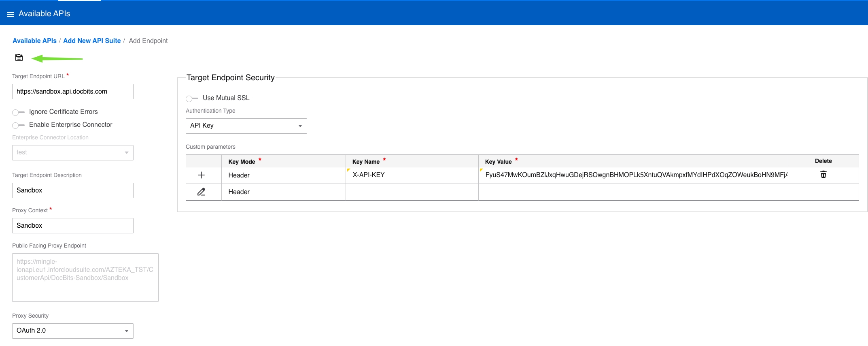Click the plus icon to add parameter row

[x=201, y=175]
